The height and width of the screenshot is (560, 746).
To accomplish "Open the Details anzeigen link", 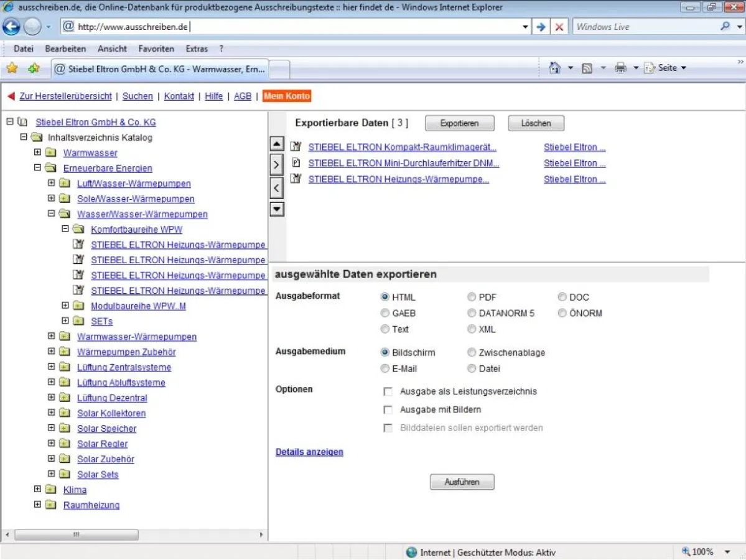I will tap(309, 452).
